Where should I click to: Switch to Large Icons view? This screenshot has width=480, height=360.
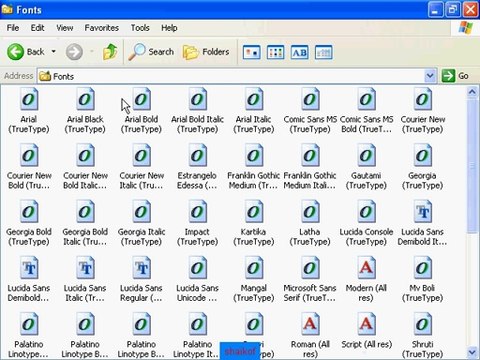(x=251, y=52)
